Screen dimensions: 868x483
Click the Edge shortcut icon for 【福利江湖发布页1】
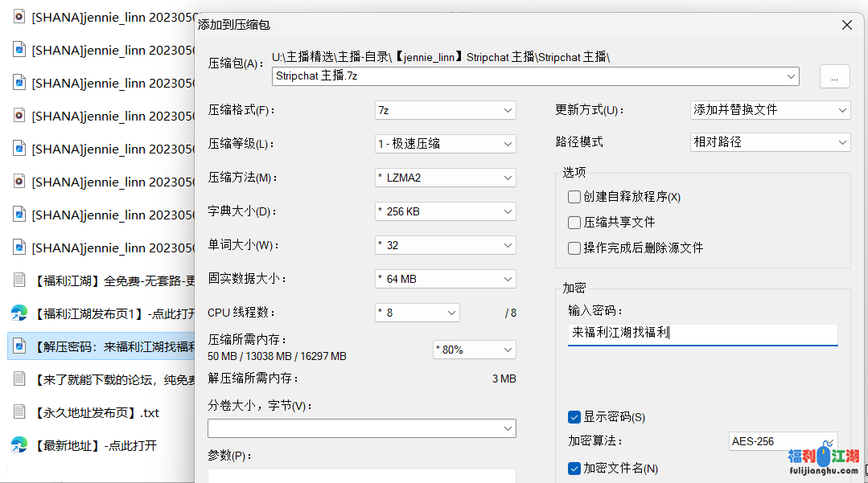point(19,313)
